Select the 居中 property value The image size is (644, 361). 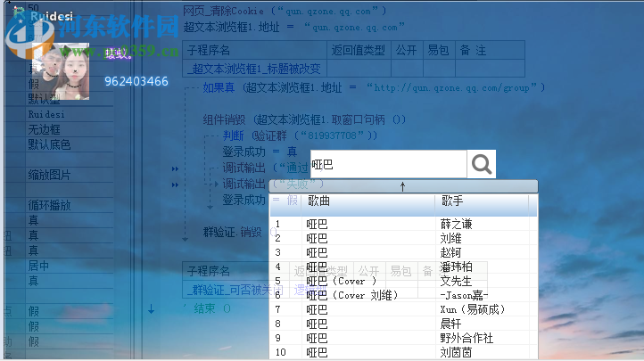click(x=38, y=266)
